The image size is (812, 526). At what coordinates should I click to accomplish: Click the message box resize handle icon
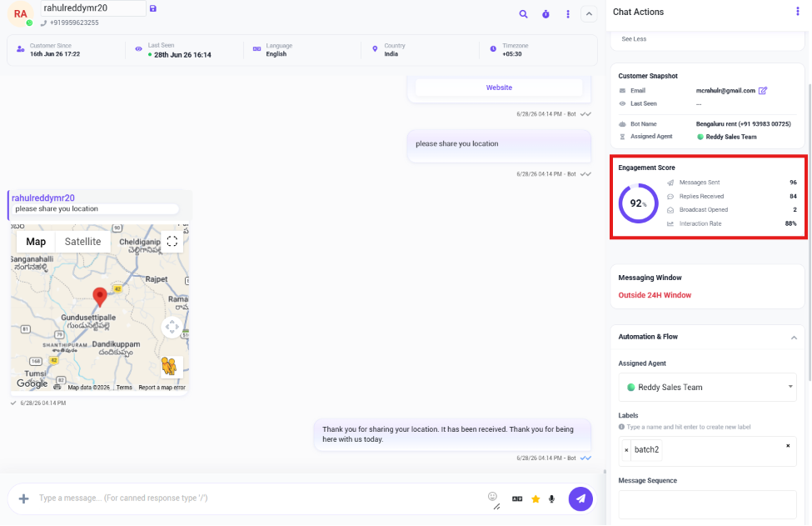pyautogui.click(x=496, y=507)
